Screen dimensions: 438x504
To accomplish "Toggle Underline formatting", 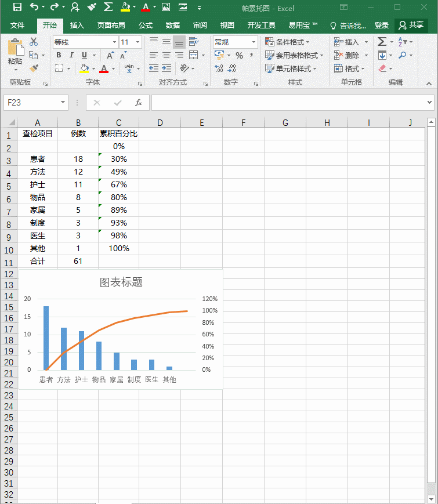I will 84,55.
